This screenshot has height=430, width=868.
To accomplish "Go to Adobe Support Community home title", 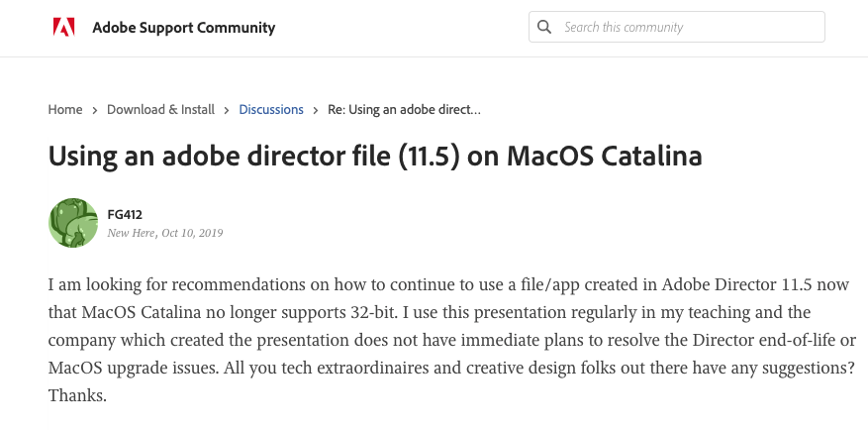I will pos(183,28).
